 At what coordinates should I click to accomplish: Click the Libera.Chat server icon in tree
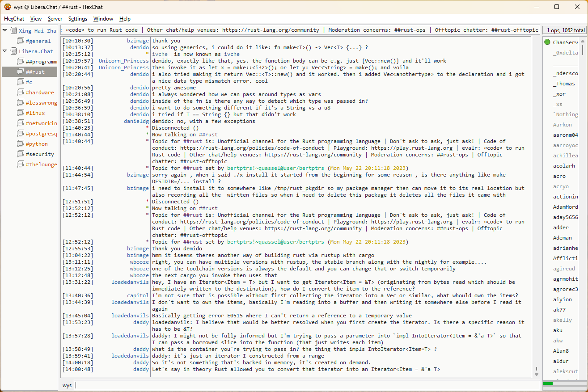[14, 51]
